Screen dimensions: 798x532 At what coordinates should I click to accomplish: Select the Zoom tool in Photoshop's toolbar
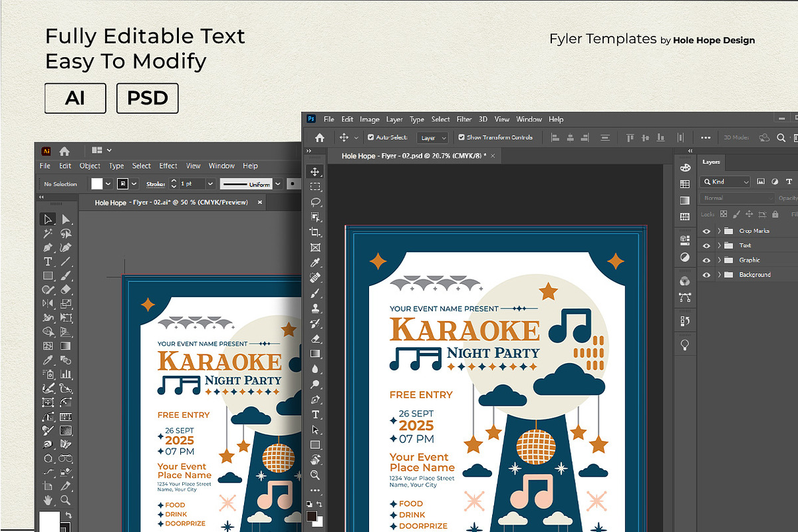[315, 475]
